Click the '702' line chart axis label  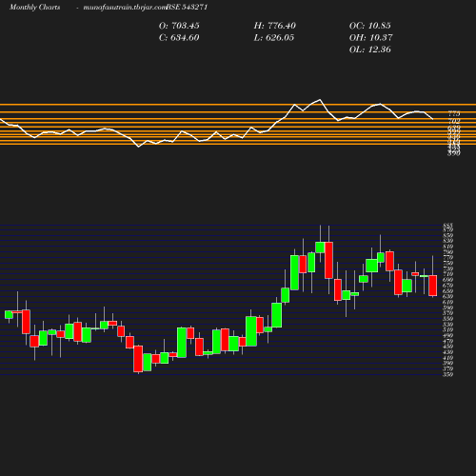(x=454, y=121)
